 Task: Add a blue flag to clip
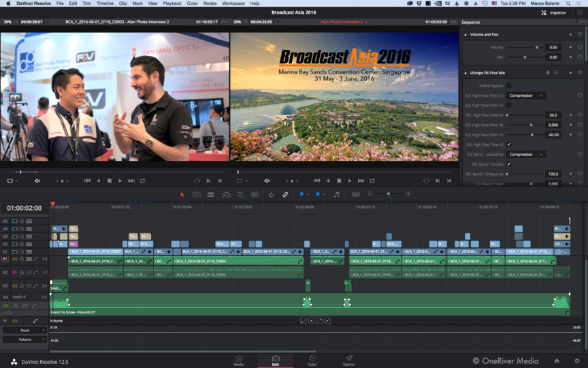click(301, 194)
